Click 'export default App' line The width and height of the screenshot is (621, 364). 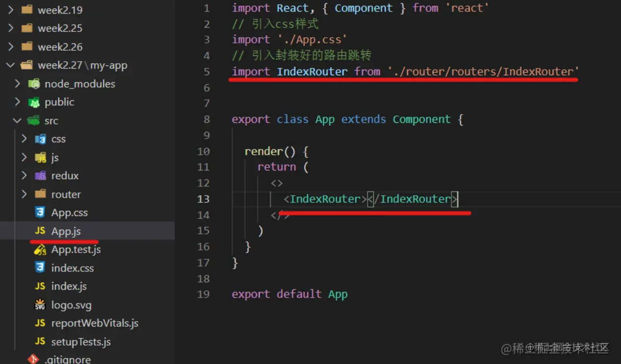pos(290,294)
